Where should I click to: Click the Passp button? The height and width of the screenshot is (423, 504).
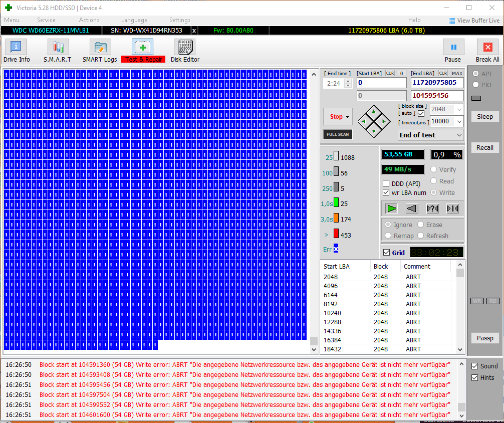tap(485, 338)
